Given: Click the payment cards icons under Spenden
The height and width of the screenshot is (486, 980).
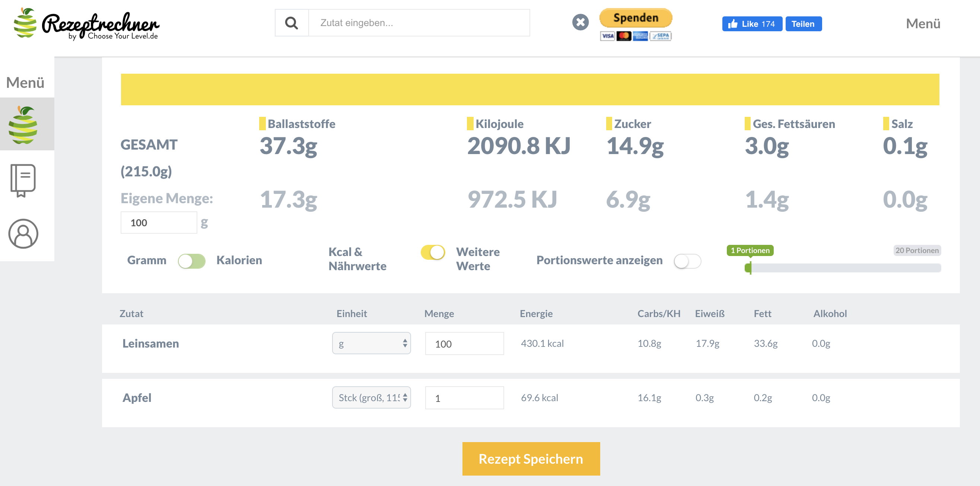Looking at the screenshot, I should tap(635, 36).
